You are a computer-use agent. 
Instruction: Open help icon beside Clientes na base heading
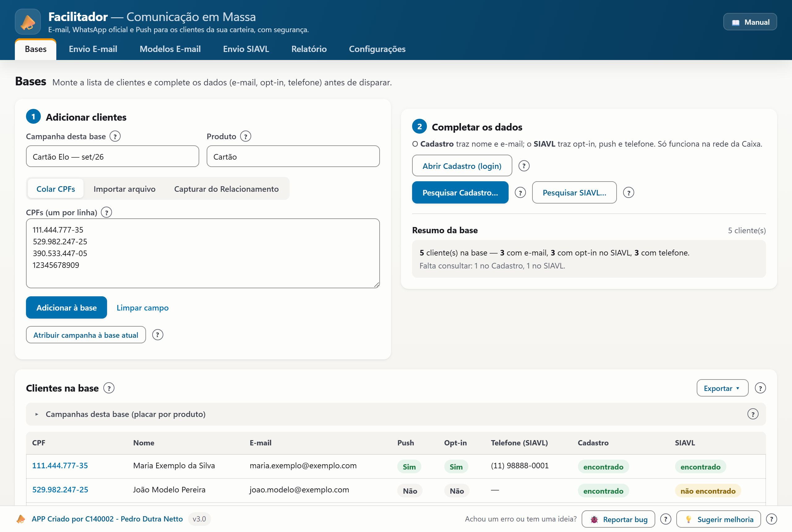pyautogui.click(x=109, y=388)
